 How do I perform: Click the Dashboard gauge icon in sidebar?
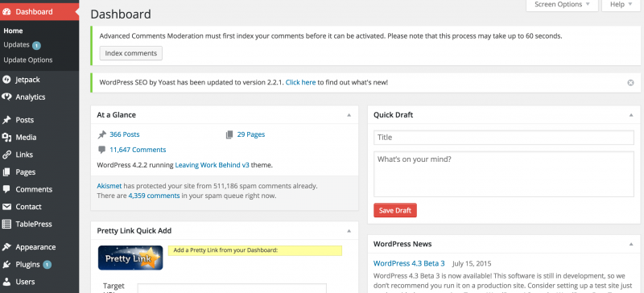tap(6, 12)
